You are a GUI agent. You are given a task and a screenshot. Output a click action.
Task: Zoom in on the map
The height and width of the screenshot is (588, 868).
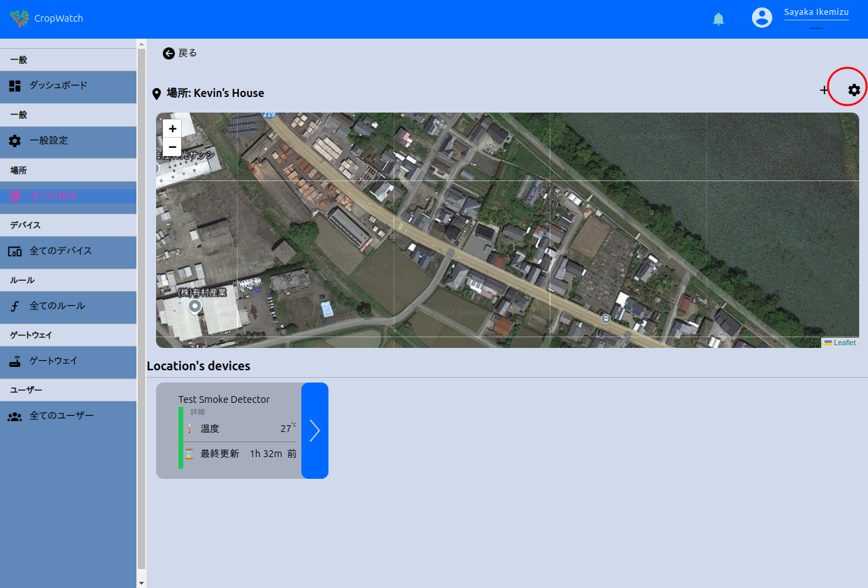tap(172, 128)
